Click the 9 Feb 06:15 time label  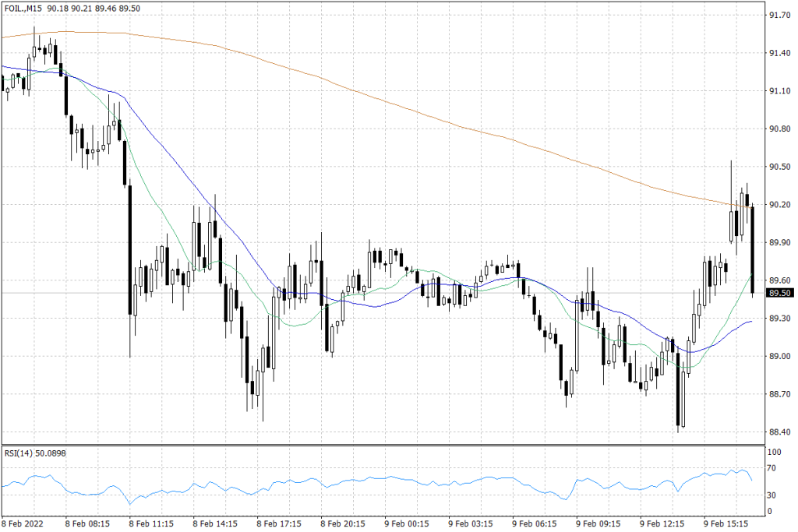click(x=535, y=524)
